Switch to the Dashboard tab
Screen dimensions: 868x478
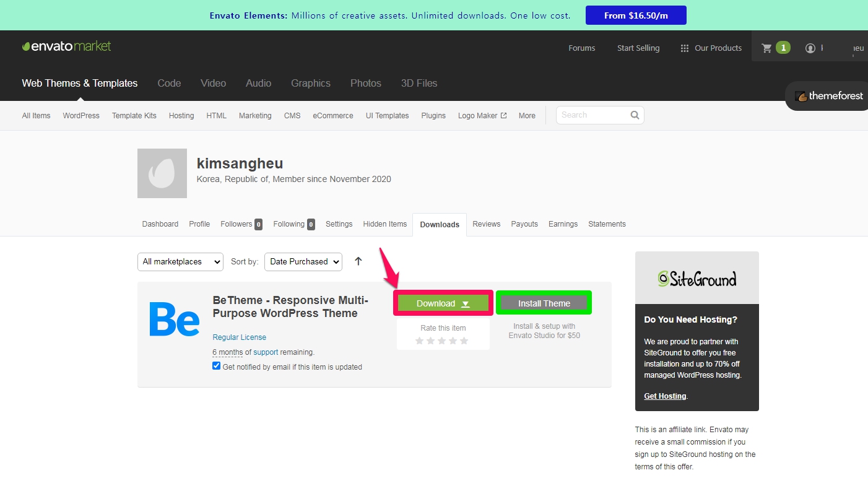pos(160,224)
